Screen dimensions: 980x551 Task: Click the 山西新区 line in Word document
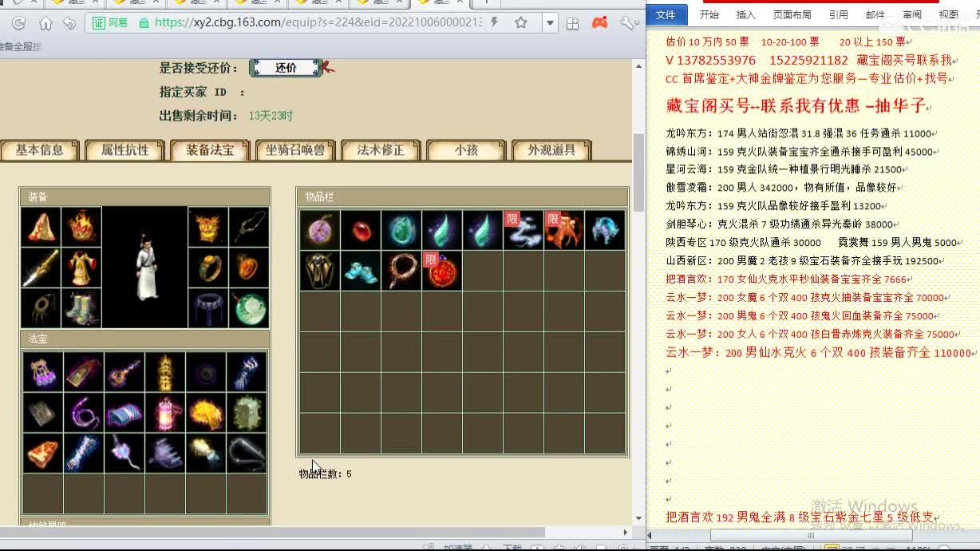click(804, 261)
